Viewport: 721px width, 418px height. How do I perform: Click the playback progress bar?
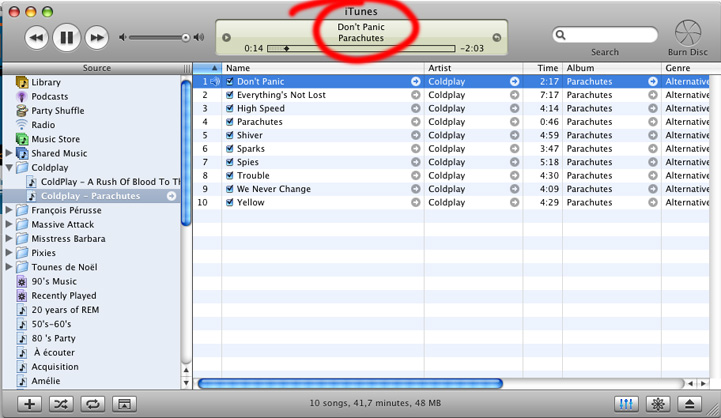[x=361, y=48]
